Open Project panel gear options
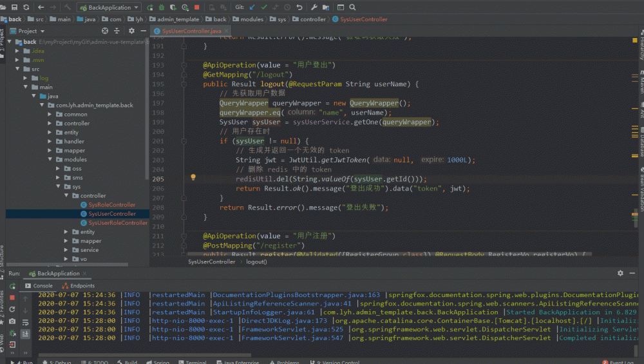 131,31
